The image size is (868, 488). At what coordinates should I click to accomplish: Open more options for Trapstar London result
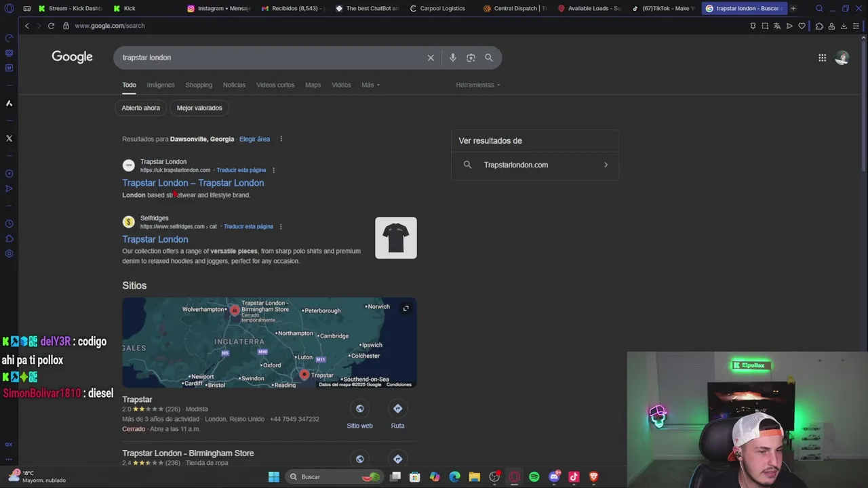coord(273,170)
